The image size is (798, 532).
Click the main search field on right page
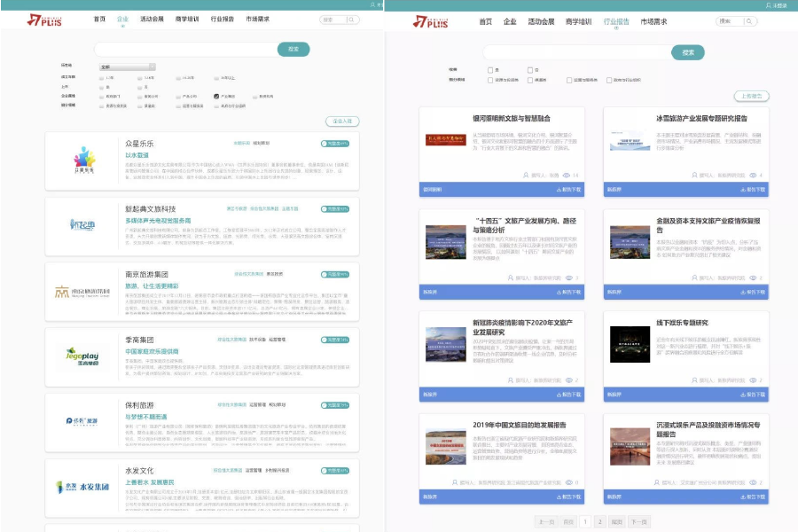tap(577, 52)
